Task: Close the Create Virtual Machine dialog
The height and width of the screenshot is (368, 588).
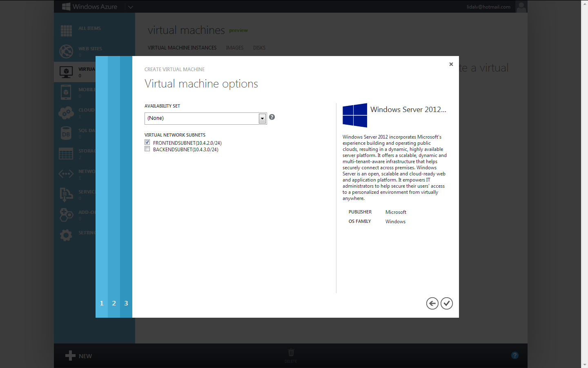Action: [x=451, y=64]
